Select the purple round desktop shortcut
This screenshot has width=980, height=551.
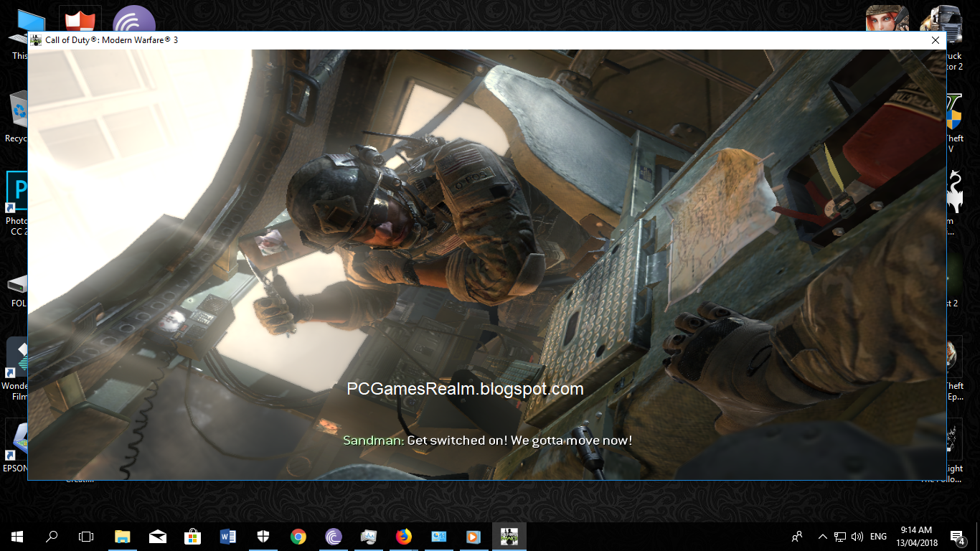point(134,20)
